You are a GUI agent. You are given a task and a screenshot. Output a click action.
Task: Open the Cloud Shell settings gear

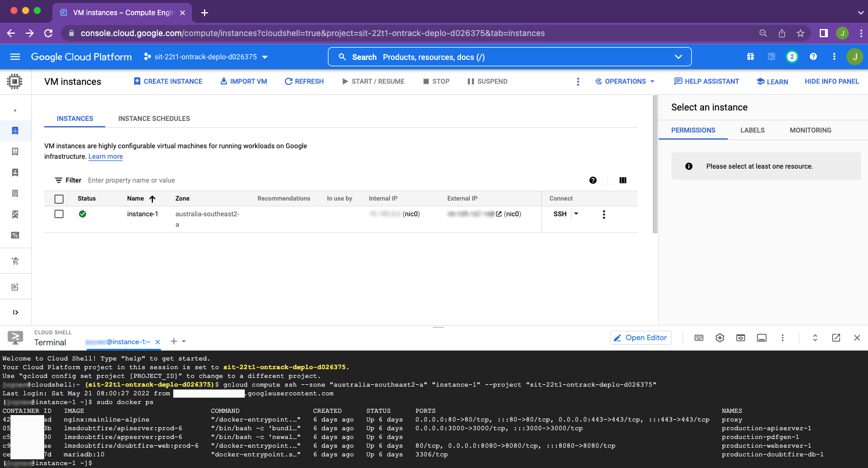pyautogui.click(x=720, y=337)
